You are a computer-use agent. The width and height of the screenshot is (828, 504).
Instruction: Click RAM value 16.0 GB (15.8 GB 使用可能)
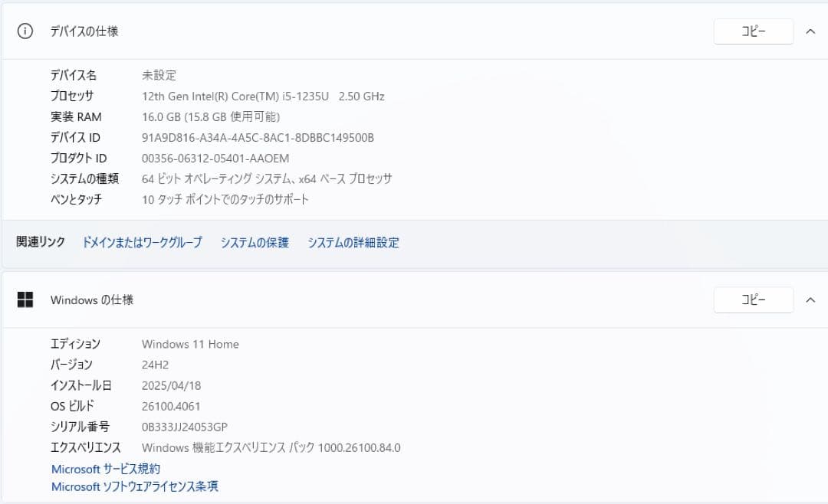click(x=211, y=116)
